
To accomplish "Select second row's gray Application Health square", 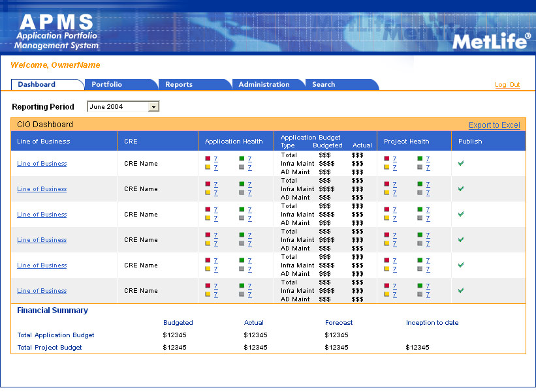I will point(242,192).
